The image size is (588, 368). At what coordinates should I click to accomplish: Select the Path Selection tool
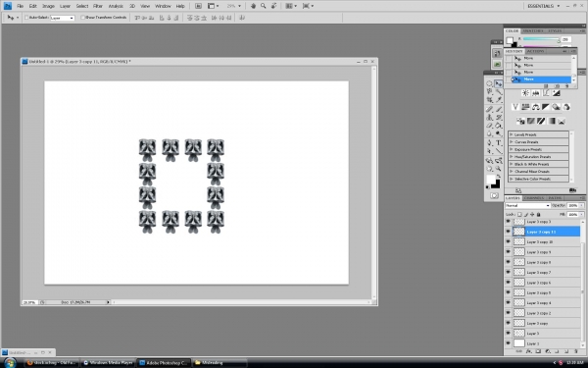click(490, 151)
